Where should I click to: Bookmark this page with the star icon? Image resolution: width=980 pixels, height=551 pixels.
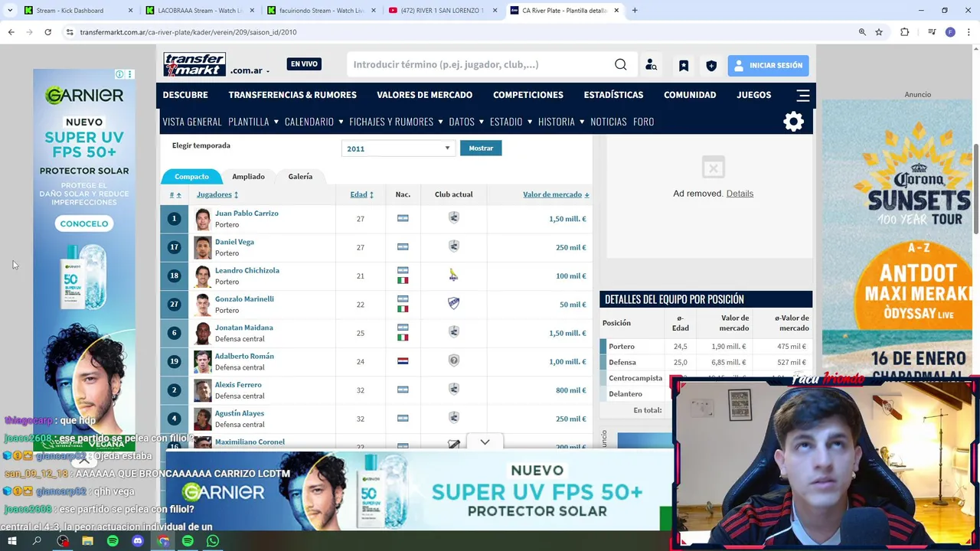click(x=879, y=32)
